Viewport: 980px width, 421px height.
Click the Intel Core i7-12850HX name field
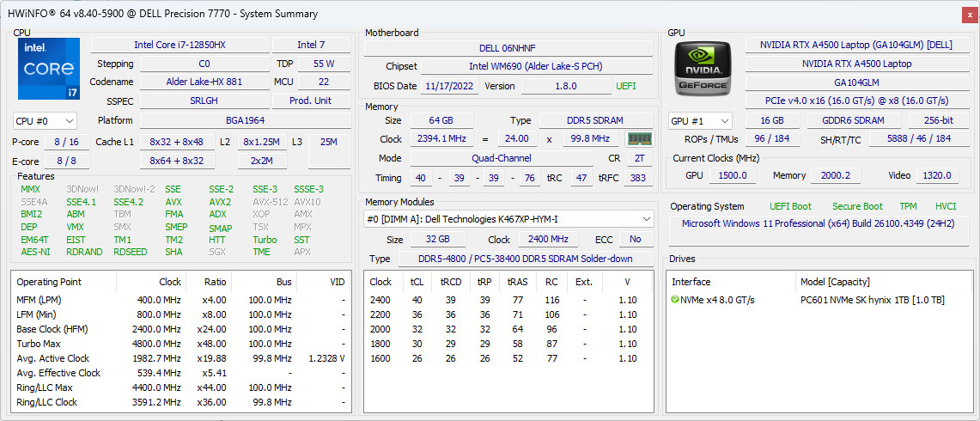(x=180, y=45)
